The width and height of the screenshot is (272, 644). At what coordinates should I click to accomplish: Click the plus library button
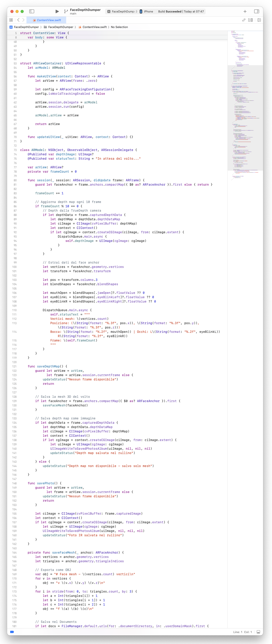click(245, 11)
